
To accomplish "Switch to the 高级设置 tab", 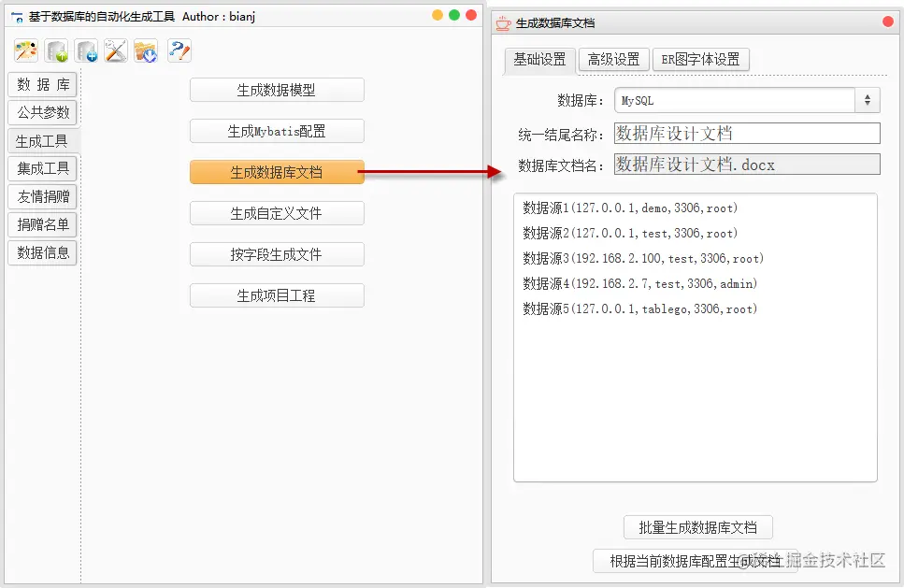I will point(614,60).
